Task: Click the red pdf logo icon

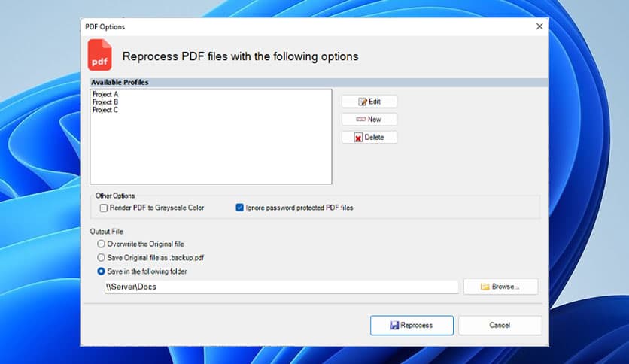Action: 99,54
